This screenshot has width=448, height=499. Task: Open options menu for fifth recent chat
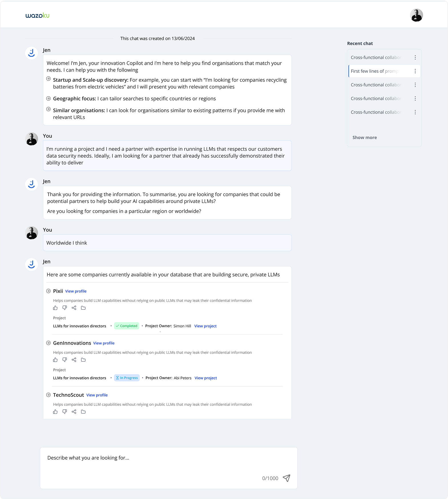[415, 112]
